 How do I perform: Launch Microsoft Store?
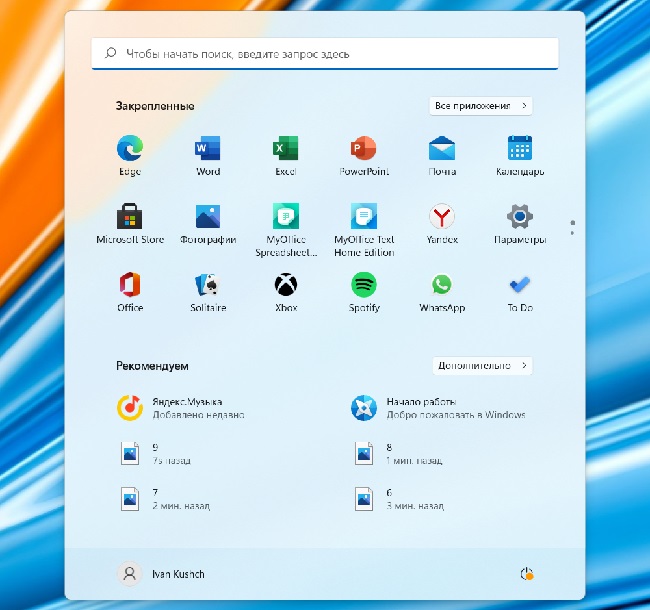tap(130, 224)
